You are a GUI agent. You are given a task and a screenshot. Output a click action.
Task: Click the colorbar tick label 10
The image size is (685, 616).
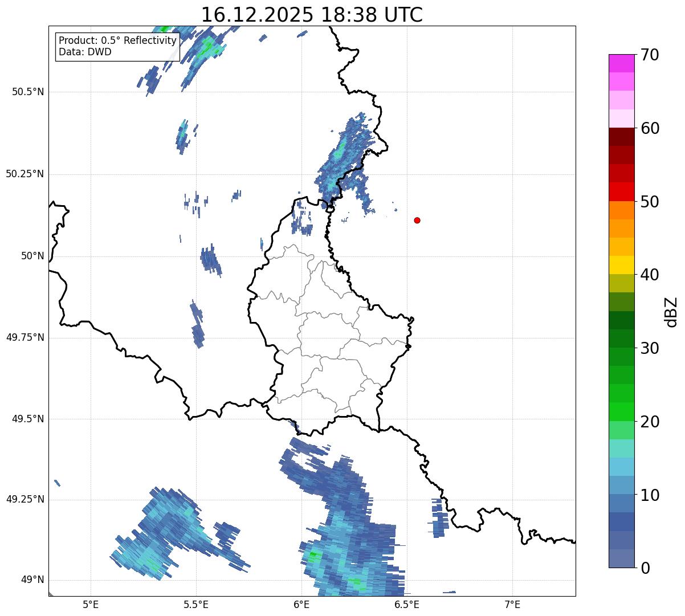pos(650,495)
